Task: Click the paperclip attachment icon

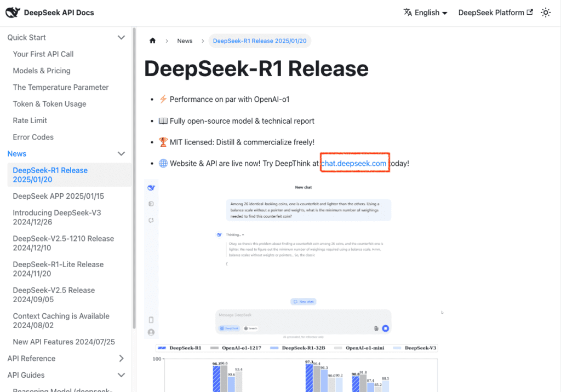Action: (376, 328)
